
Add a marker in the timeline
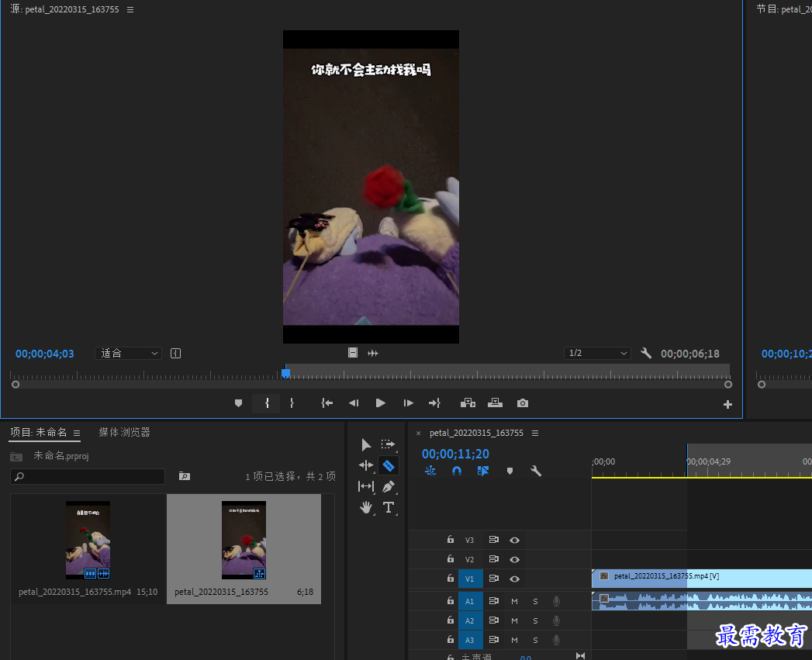[510, 471]
